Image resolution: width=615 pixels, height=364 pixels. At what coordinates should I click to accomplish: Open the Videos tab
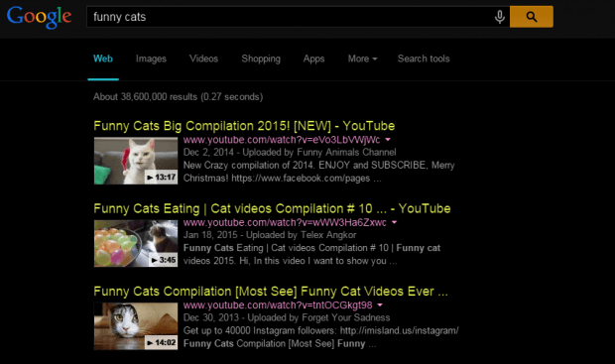203,59
